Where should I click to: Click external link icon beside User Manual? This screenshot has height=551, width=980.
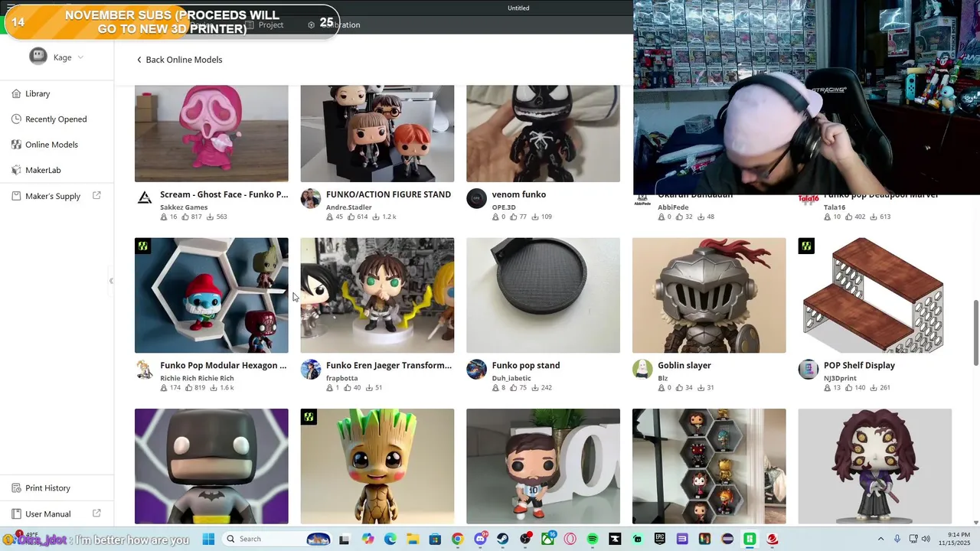click(96, 514)
